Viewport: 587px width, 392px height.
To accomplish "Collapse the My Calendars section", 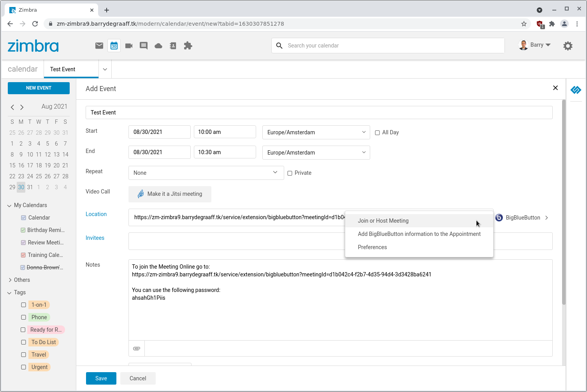I will point(9,206).
